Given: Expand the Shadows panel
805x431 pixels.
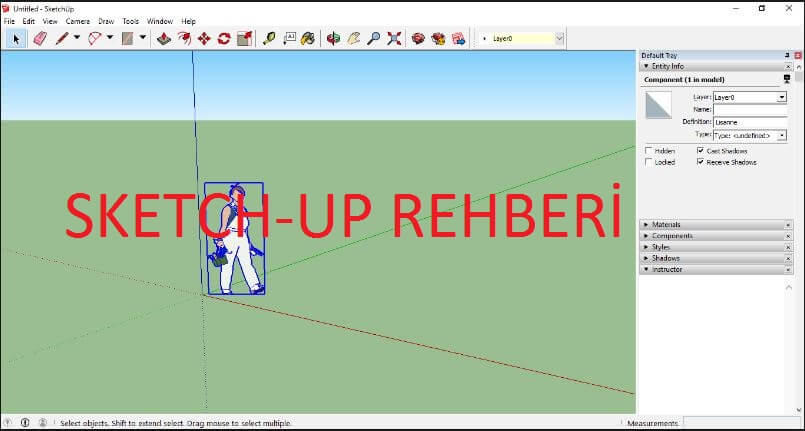Looking at the screenshot, I should point(646,258).
